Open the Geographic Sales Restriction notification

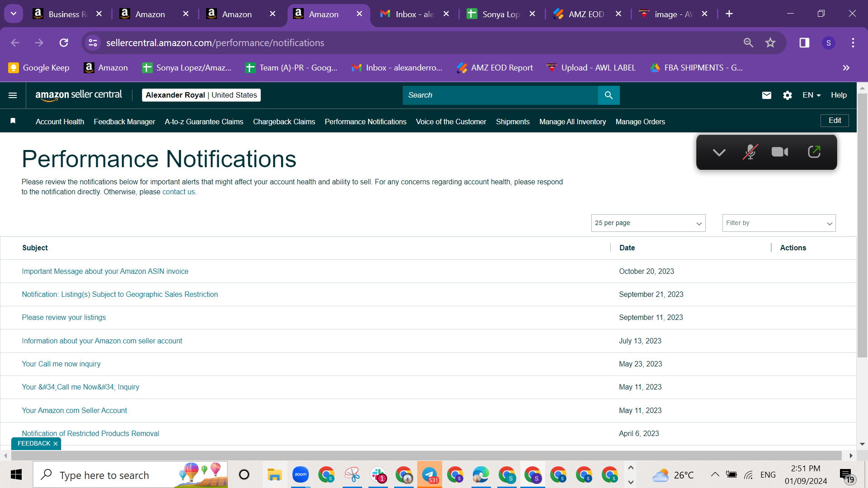pos(120,295)
